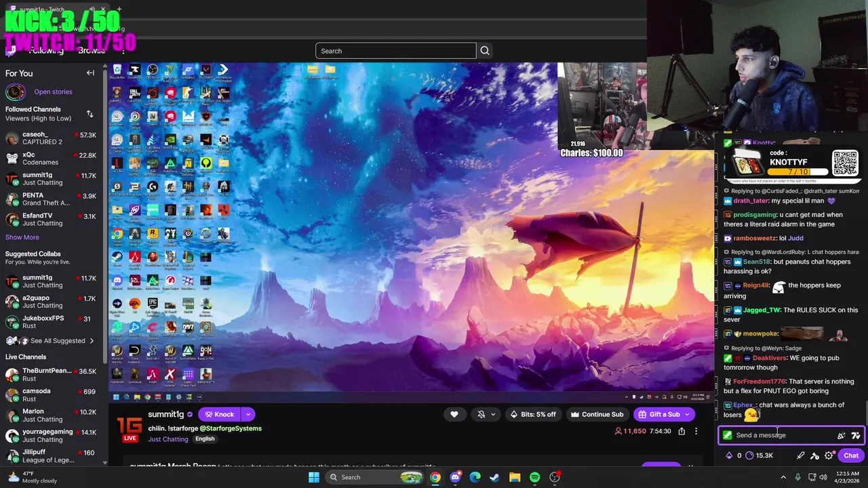Change Followed Channels sort order
The height and width of the screenshot is (488, 868).
pos(90,114)
